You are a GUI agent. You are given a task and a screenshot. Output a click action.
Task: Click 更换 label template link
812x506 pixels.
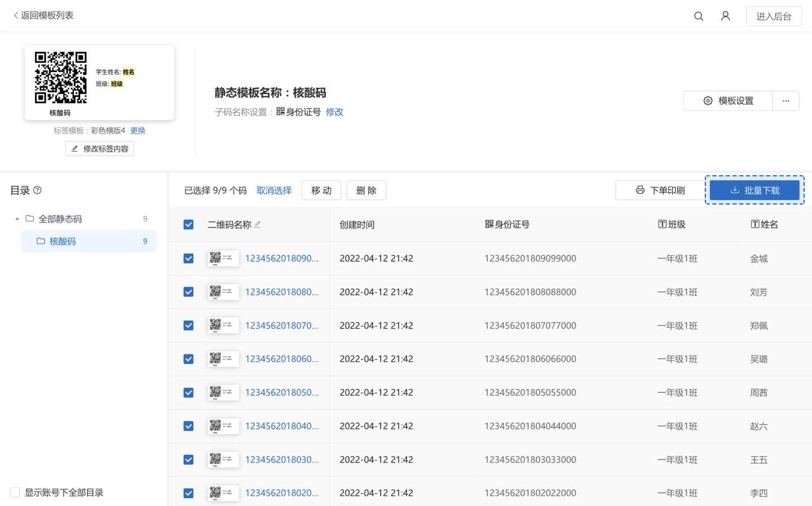pos(138,131)
